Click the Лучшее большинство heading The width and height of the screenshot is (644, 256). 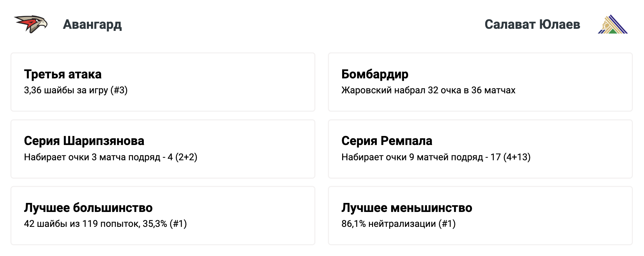coord(88,208)
